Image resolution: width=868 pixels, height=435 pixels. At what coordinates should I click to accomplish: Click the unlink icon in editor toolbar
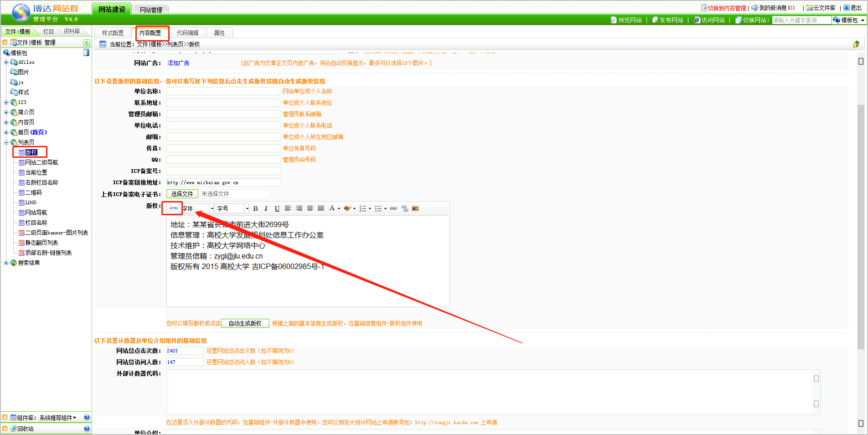[405, 208]
